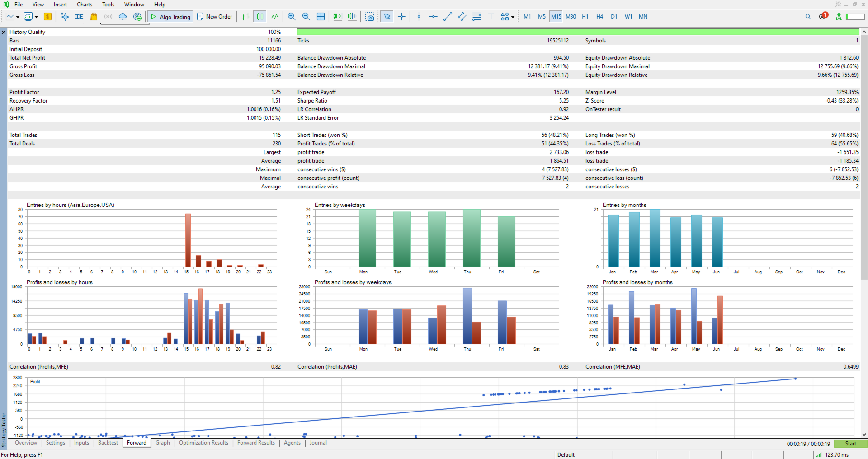Open the objects shapes dropdown arrow
The width and height of the screenshot is (868, 459).
(513, 17)
